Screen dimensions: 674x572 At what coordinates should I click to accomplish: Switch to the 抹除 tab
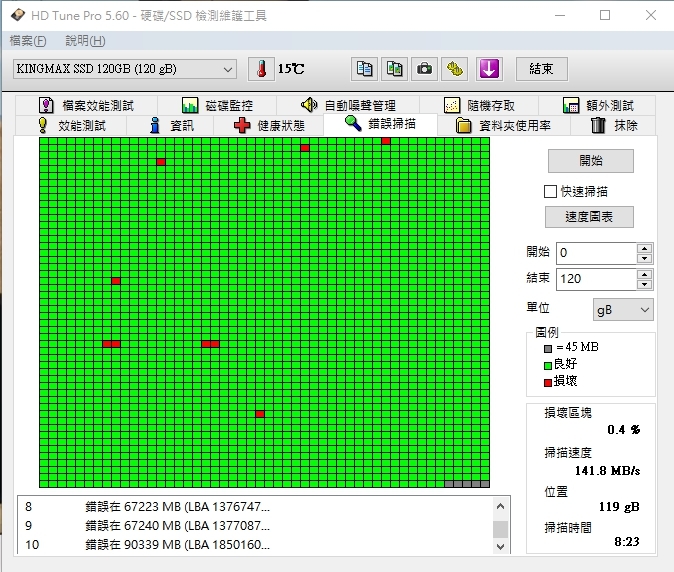613,125
